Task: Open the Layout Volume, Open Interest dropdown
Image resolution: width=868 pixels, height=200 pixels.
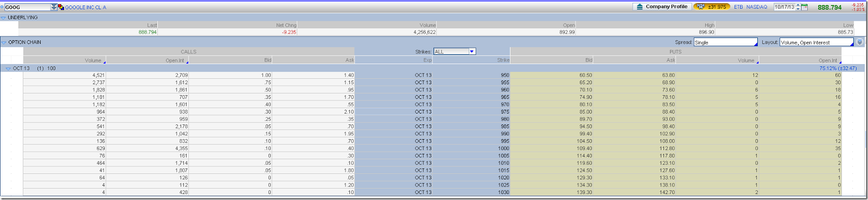Action: point(816,42)
